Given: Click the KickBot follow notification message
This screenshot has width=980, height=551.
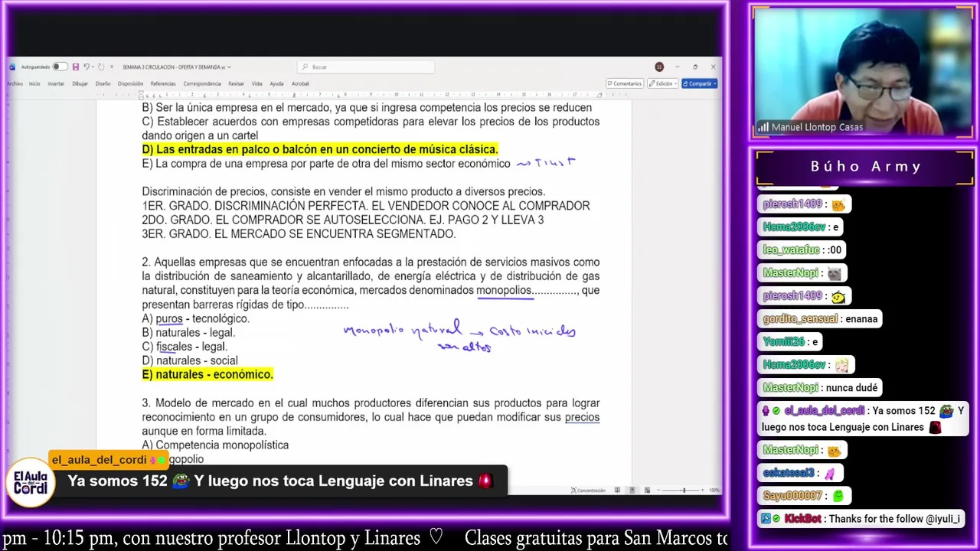Looking at the screenshot, I should 860,519.
